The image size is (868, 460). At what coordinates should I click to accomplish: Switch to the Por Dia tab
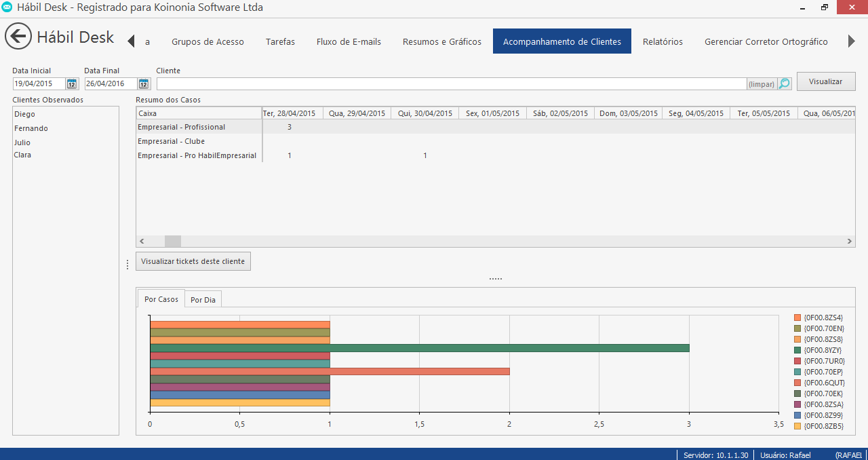(x=203, y=300)
